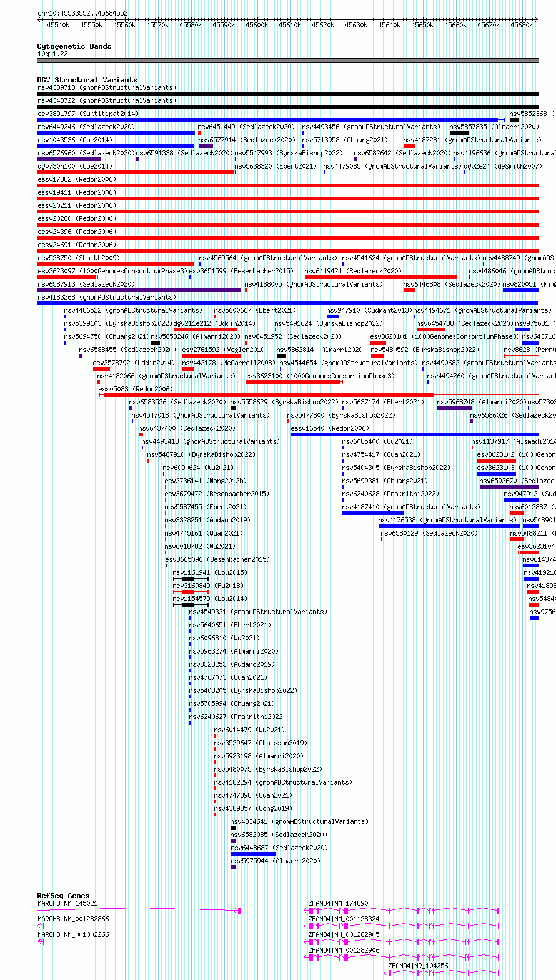Click the essv24396 (Redon2006) label
Image resolution: width=556 pixels, height=980 pixels.
[x=77, y=232]
